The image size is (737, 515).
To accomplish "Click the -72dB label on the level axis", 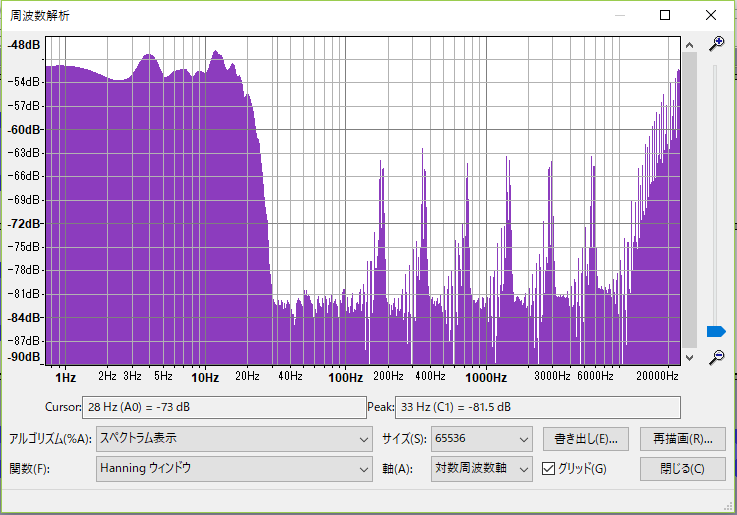I will (25, 223).
